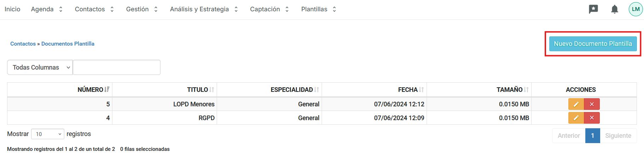The height and width of the screenshot is (165, 644).
Task: Edit the RGPD template document
Action: [x=576, y=118]
